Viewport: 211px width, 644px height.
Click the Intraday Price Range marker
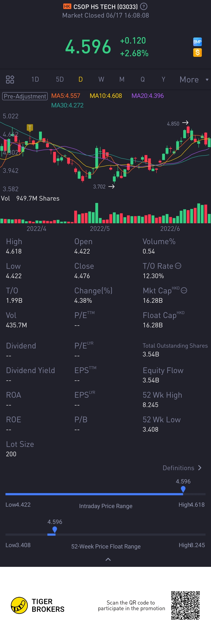(x=183, y=489)
